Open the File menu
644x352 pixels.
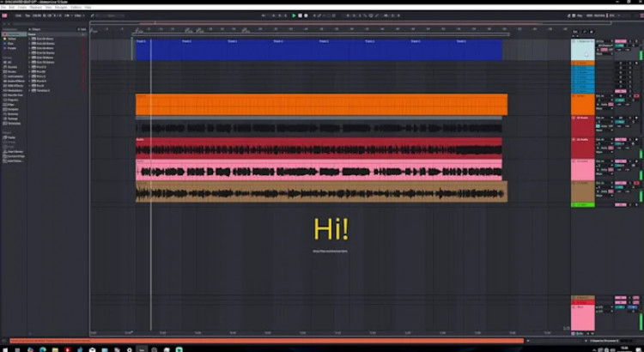click(x=5, y=7)
